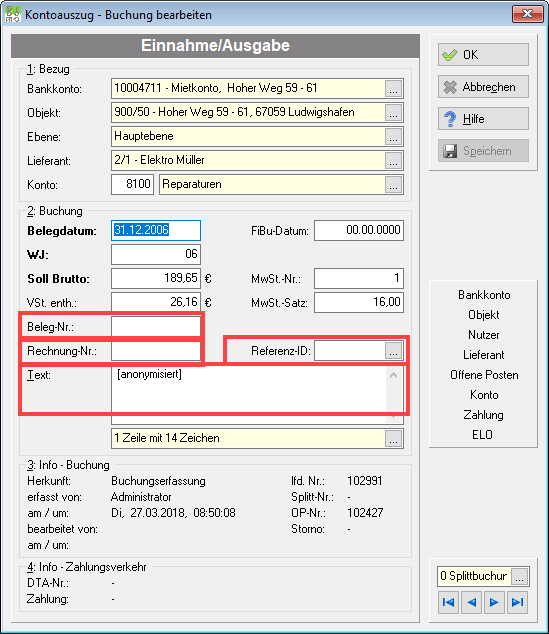This screenshot has height=634, width=549.
Task: Click the Soll Brutto amount field
Action: [156, 279]
